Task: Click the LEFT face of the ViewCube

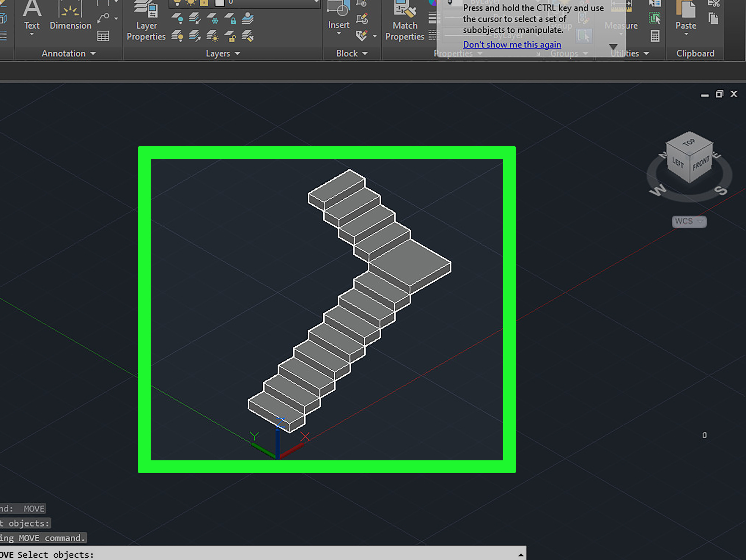Action: (x=678, y=162)
